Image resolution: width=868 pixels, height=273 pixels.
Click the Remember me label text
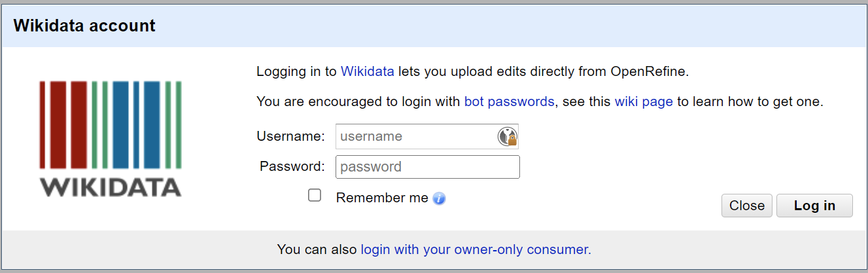click(382, 198)
